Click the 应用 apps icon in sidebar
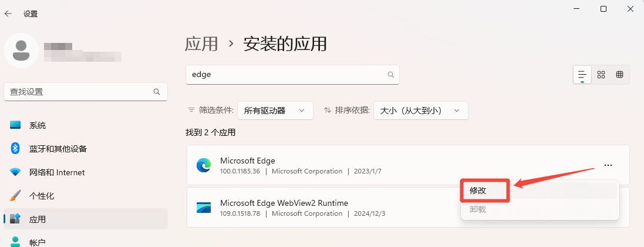Viewport: 644px width, 247px height. click(15, 219)
